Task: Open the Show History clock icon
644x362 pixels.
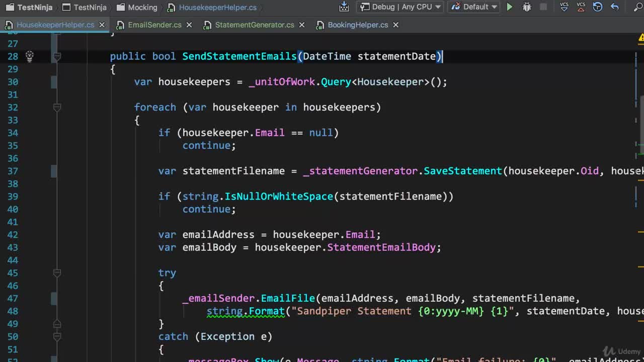Action: 598,7
